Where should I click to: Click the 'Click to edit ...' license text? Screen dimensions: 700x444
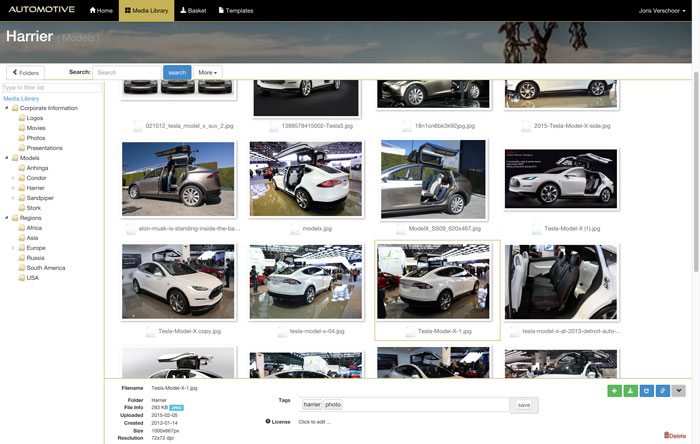tap(315, 422)
